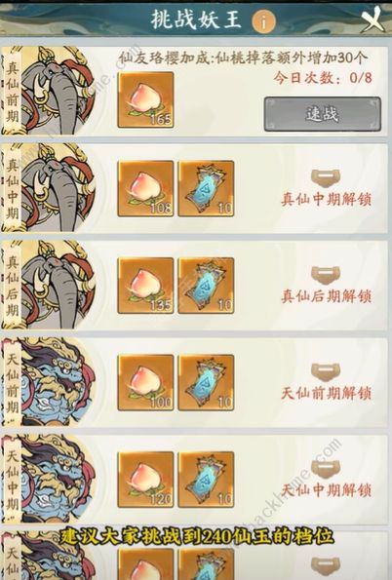This screenshot has width=392, height=580.
Task: Tap the lock above 真仙中期解锁
Action: [326, 177]
